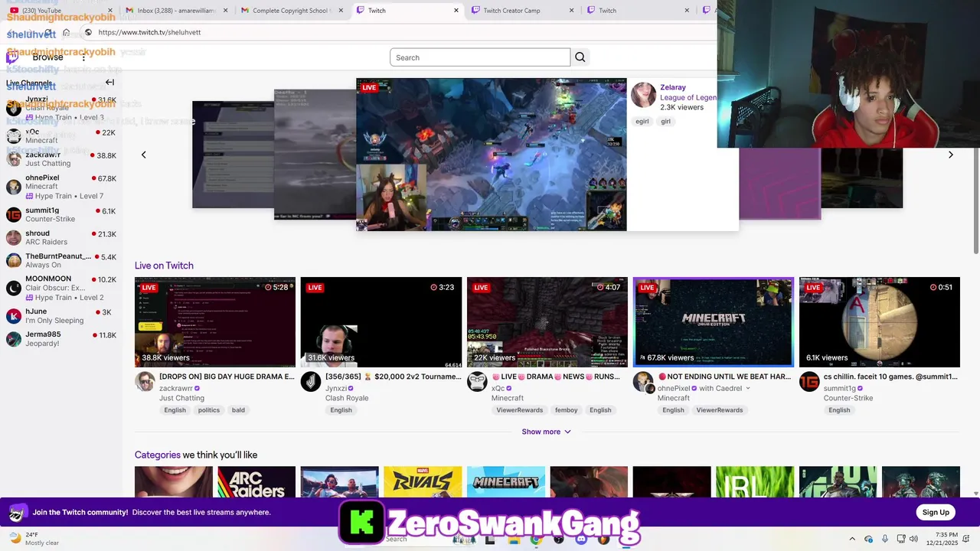Open the Minecraft category card
This screenshot has width=980, height=551.
[506, 482]
